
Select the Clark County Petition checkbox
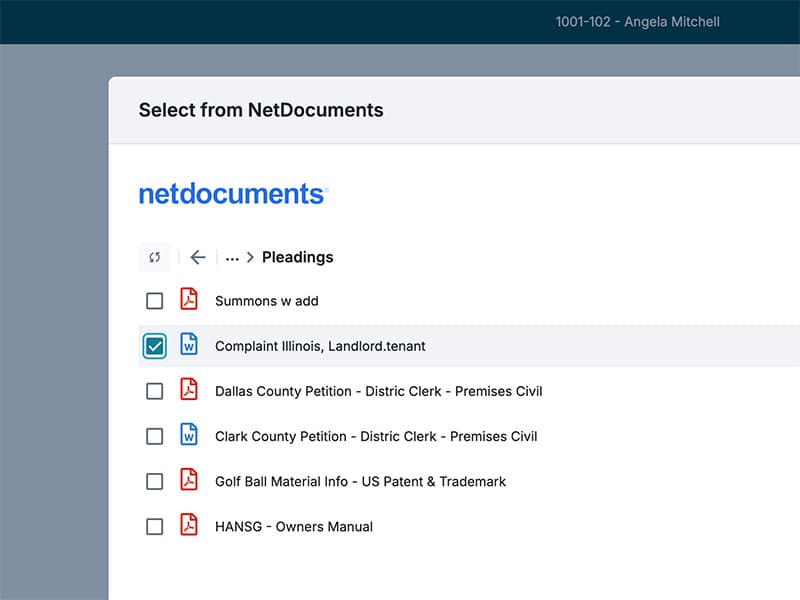point(155,436)
